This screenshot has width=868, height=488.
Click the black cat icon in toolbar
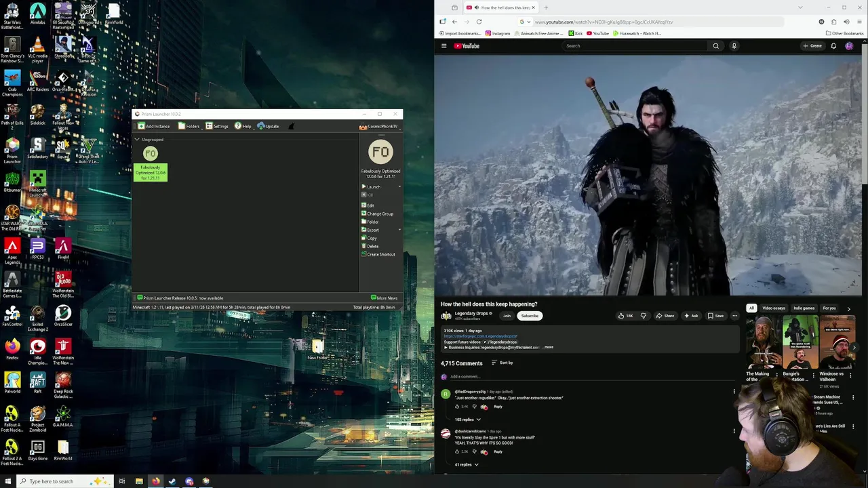tap(292, 126)
